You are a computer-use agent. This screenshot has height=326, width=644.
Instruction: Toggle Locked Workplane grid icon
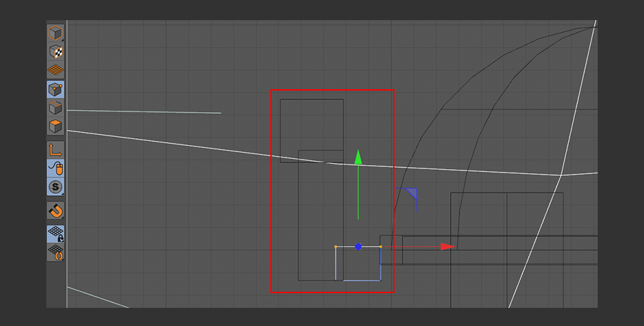click(x=56, y=234)
